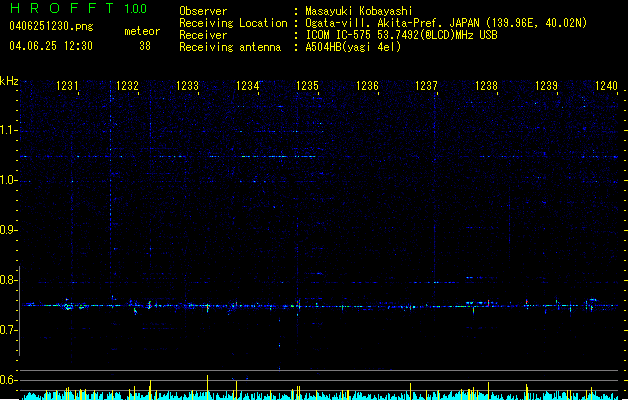Click the date stamp 04.06.25 12:30
The image size is (629, 400).
tap(51, 46)
